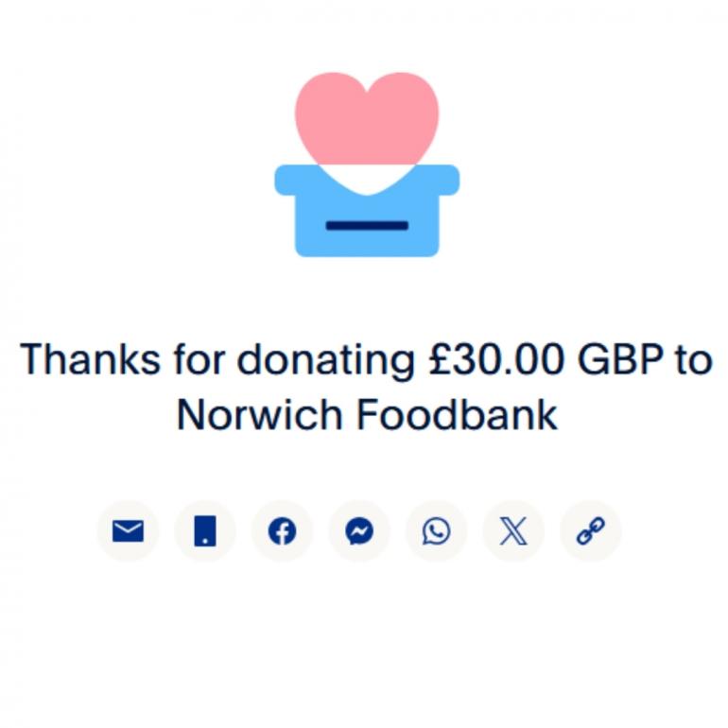Click the word Thanks in the heading

click(x=90, y=359)
